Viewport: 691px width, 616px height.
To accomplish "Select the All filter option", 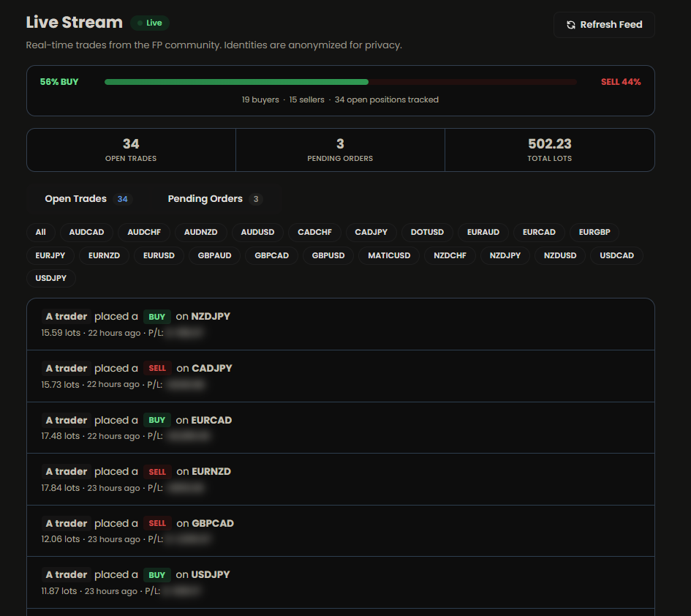I will [40, 232].
